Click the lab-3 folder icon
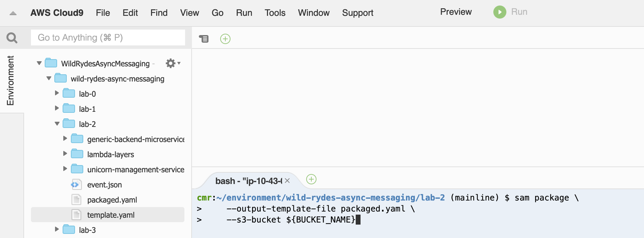Viewport: 644px width, 238px height. (x=69, y=229)
